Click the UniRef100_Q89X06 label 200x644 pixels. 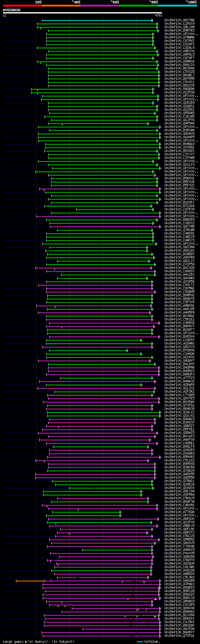[x=179, y=608]
